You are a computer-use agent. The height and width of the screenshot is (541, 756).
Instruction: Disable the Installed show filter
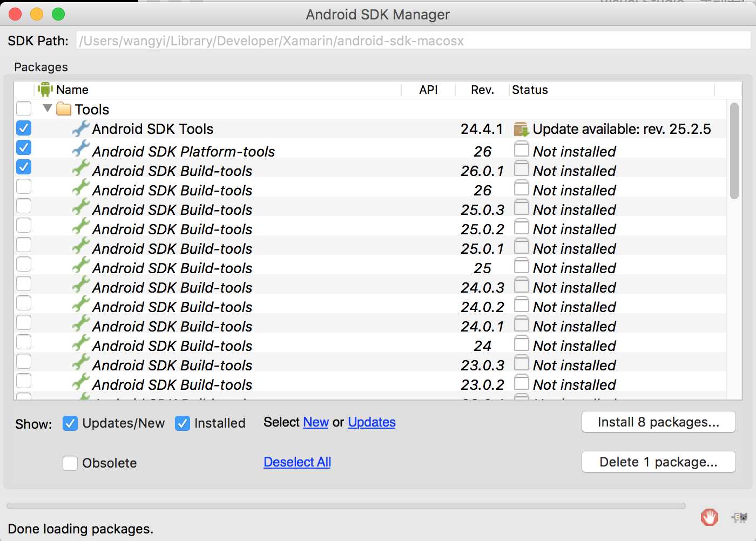coord(183,423)
